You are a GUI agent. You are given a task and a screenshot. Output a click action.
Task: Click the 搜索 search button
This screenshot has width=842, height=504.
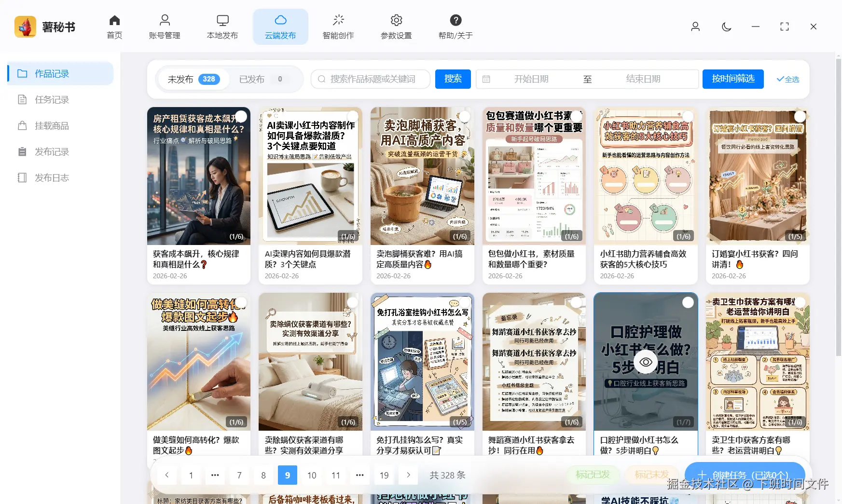pyautogui.click(x=453, y=79)
